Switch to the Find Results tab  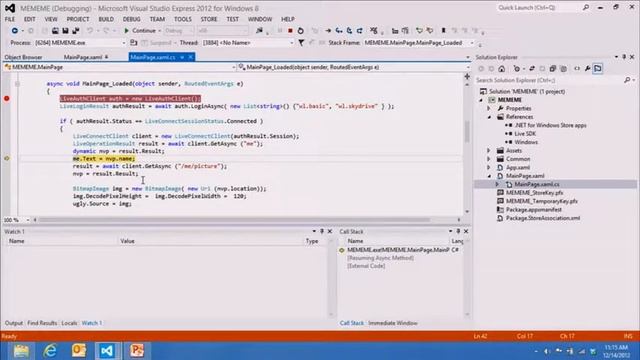pyautogui.click(x=42, y=323)
